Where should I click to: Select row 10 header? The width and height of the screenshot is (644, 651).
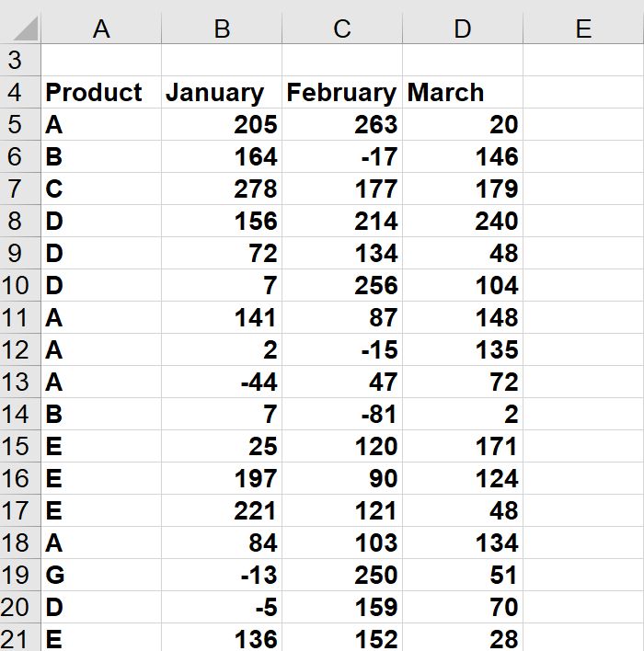[20, 285]
